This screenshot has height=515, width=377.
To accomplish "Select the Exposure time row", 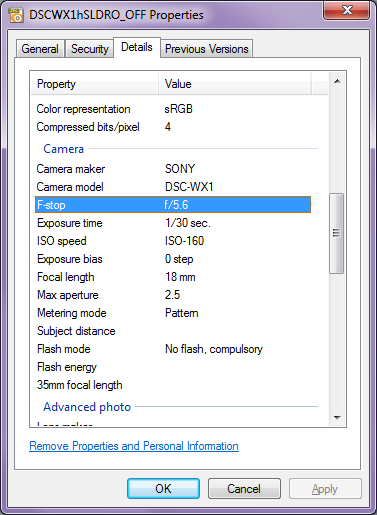I will click(x=173, y=223).
